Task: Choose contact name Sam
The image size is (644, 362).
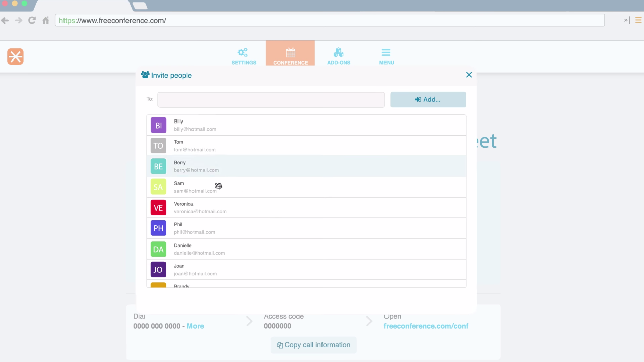Action: 179,184
